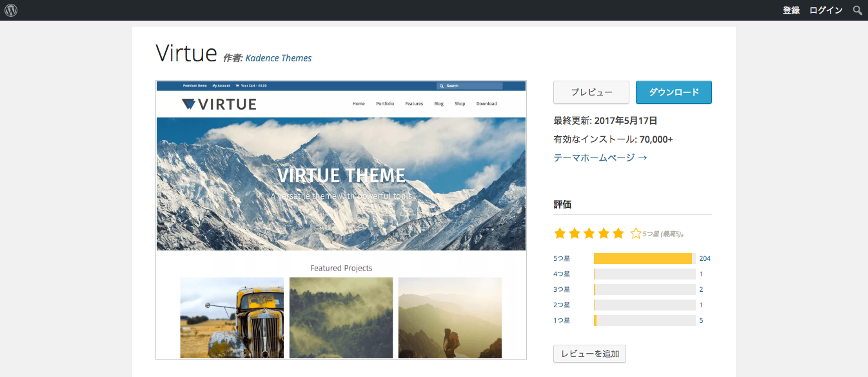
Task: Click the 1つ星 rating bar
Action: (644, 320)
